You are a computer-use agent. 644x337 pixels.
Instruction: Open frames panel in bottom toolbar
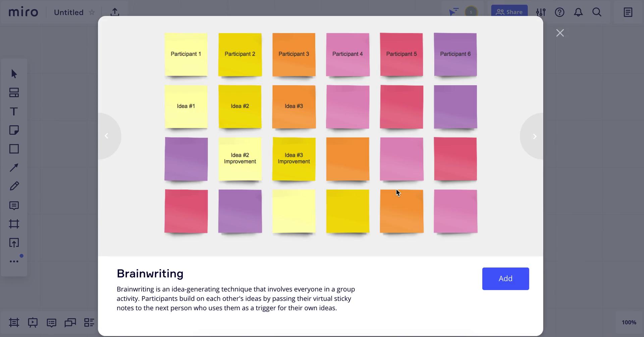[x=14, y=323]
